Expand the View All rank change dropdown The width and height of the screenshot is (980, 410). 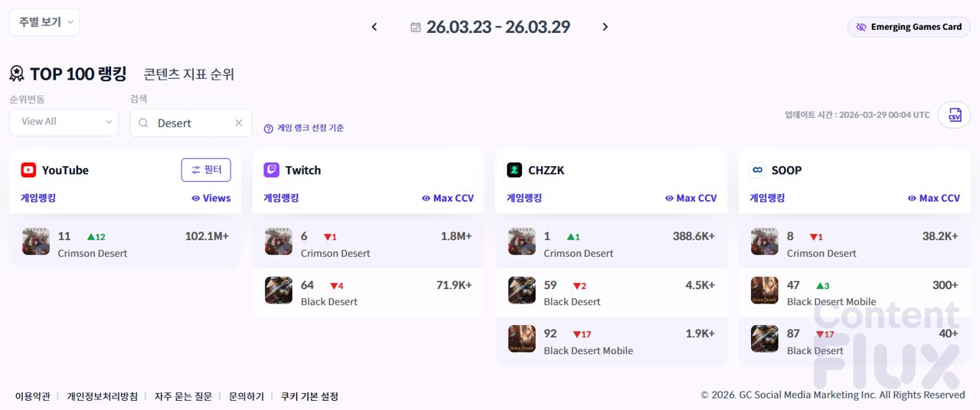coord(64,122)
